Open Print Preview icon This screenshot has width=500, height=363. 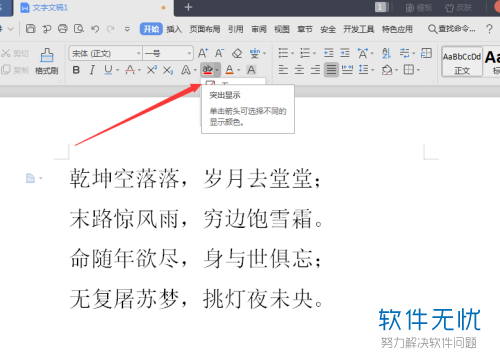(79, 29)
